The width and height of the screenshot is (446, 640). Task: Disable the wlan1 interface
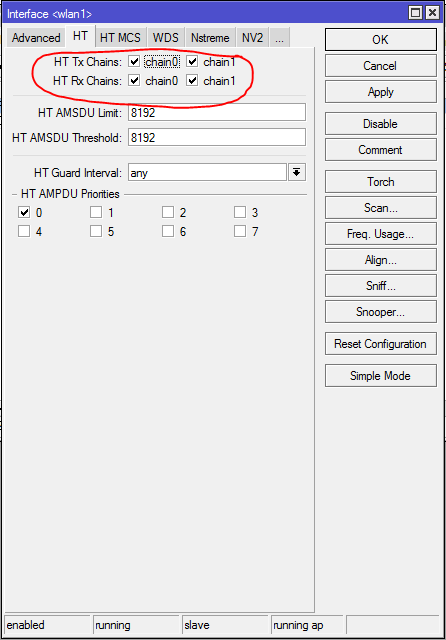point(381,124)
